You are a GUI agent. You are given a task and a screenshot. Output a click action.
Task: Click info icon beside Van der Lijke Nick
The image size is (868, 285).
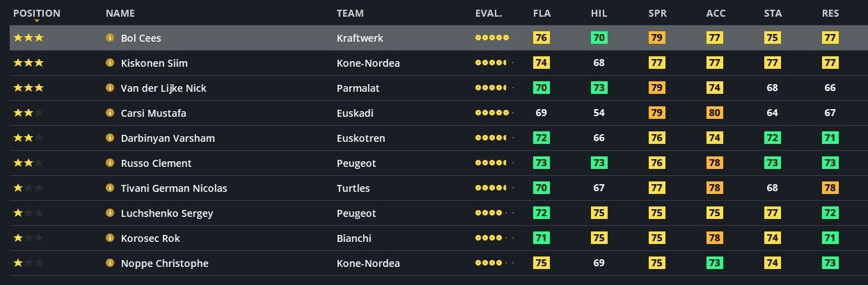coord(109,88)
